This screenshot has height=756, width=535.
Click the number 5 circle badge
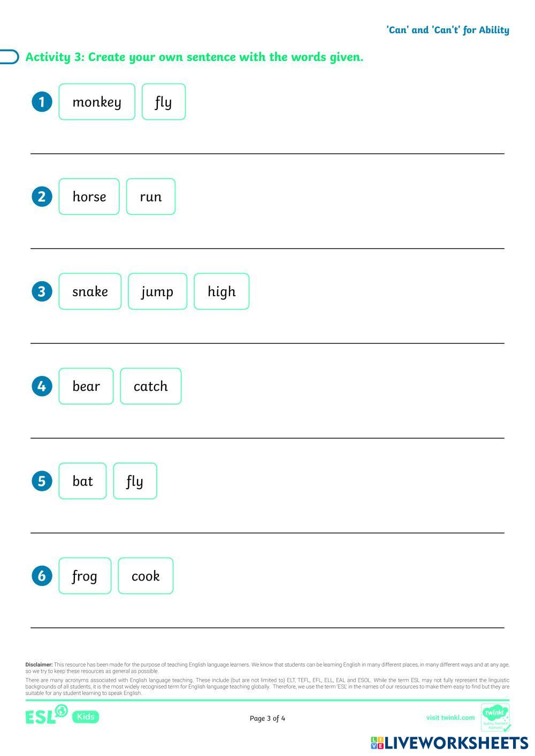click(42, 481)
